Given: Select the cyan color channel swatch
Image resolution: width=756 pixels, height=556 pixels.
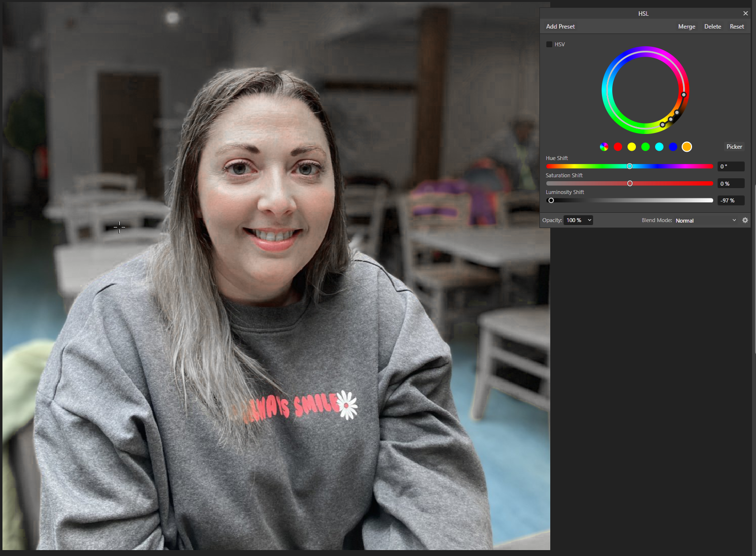Looking at the screenshot, I should click(x=659, y=147).
